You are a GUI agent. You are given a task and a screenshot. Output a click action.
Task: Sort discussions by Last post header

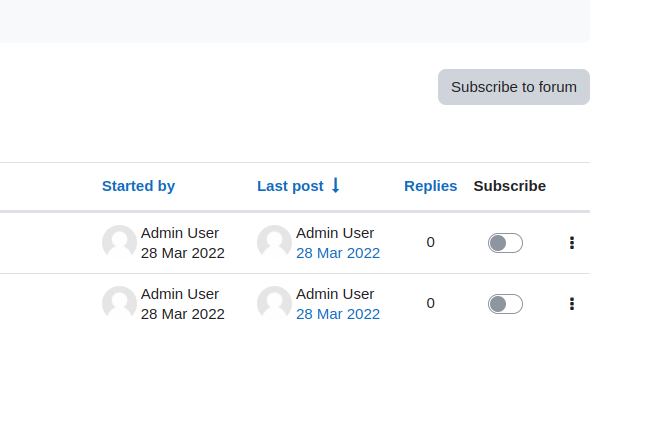click(290, 186)
